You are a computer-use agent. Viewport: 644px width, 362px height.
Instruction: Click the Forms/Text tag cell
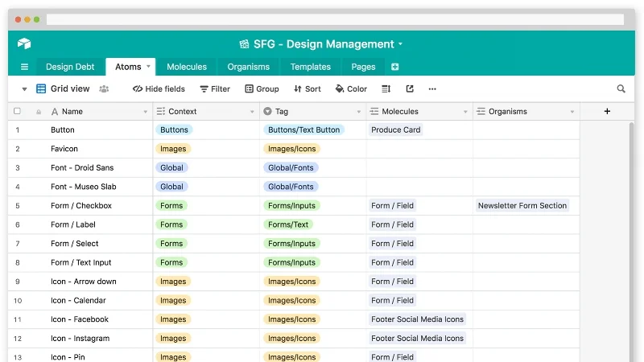point(288,224)
